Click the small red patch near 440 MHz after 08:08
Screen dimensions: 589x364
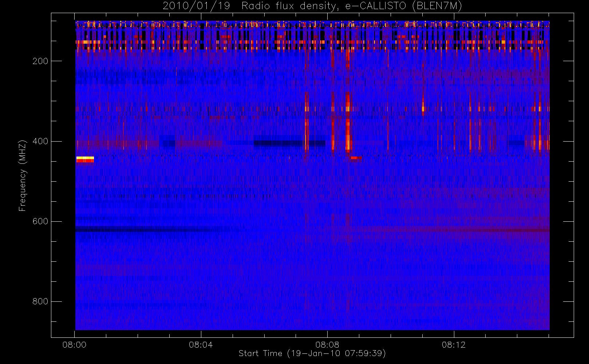point(356,158)
